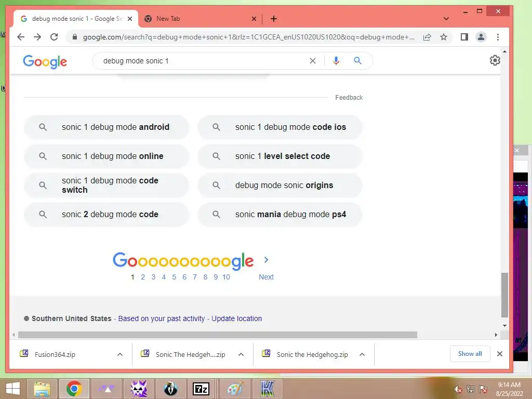The image size is (532, 399).
Task: Click the Next results link
Action: tap(266, 277)
